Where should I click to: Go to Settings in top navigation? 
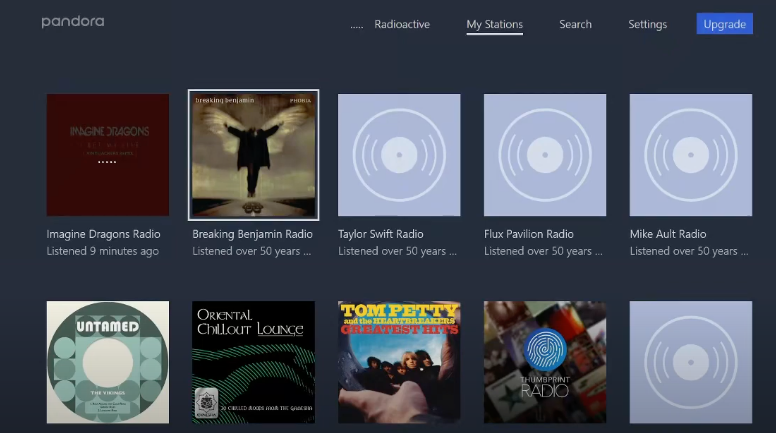647,24
